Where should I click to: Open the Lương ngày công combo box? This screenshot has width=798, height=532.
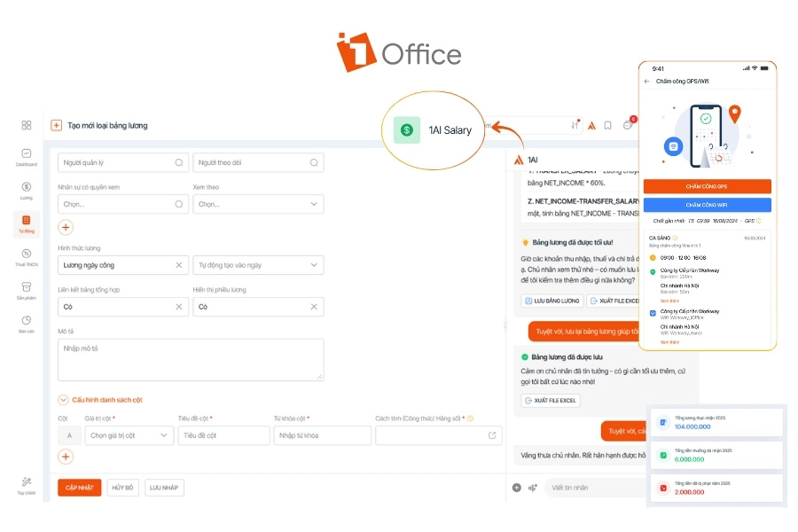click(x=123, y=265)
